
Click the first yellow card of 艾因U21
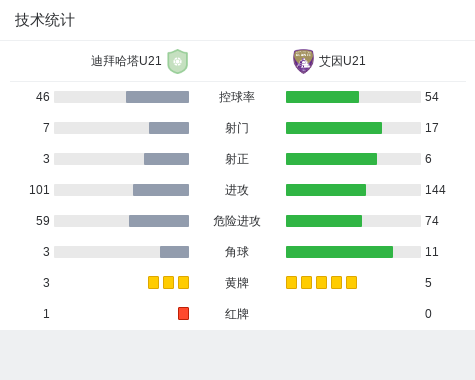[x=291, y=282]
